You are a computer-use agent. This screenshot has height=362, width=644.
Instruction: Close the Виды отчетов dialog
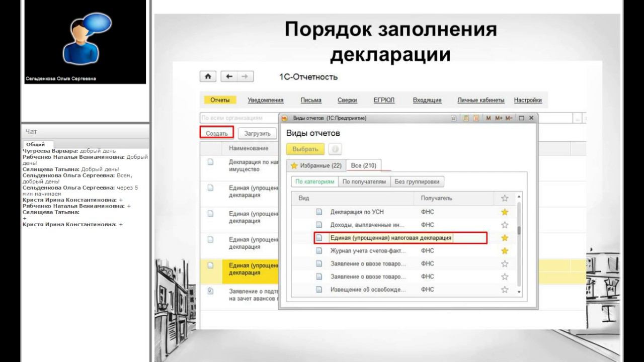[x=531, y=118]
